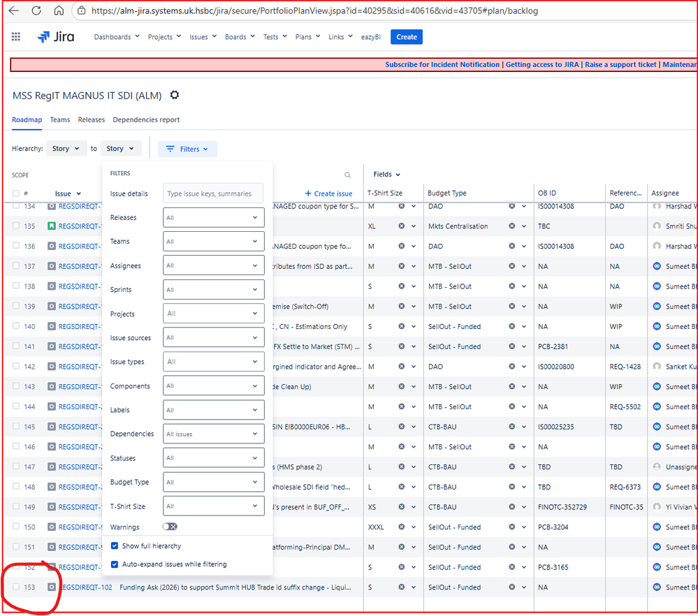Clear T-Shirt Size XS in row 149
The height and width of the screenshot is (616, 698).
tap(402, 507)
